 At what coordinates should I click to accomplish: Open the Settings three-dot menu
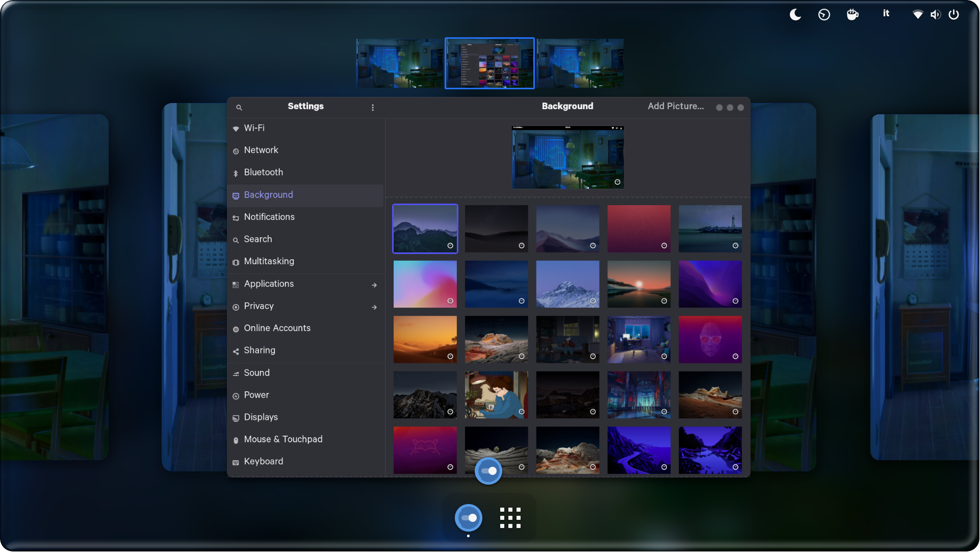[x=373, y=107]
